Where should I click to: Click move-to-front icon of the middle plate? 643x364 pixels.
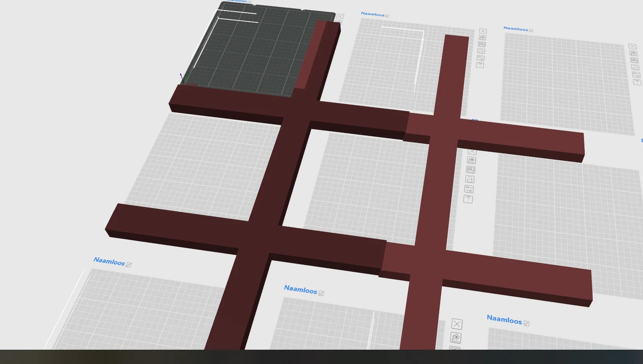pyautogui.click(x=468, y=199)
